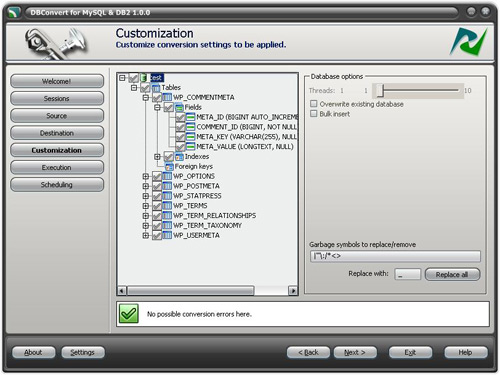Go to the Scheduling step

[x=57, y=185]
